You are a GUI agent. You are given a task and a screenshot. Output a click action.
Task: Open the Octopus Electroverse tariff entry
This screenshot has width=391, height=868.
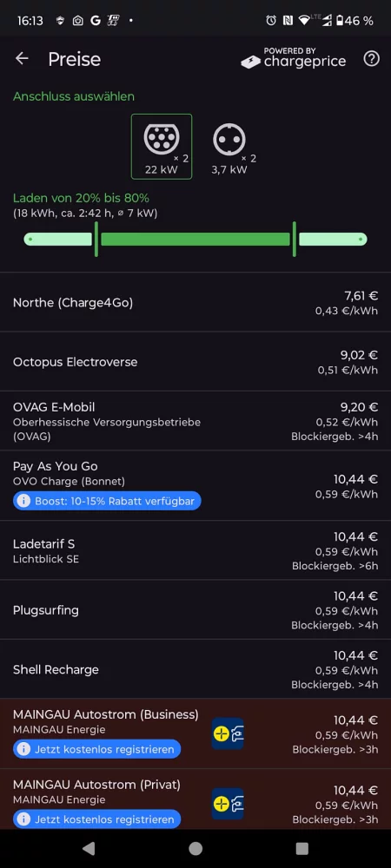(x=195, y=361)
